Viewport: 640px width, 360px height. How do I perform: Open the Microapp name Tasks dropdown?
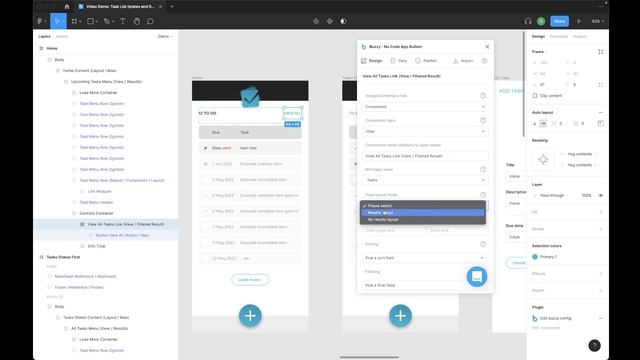coord(424,180)
